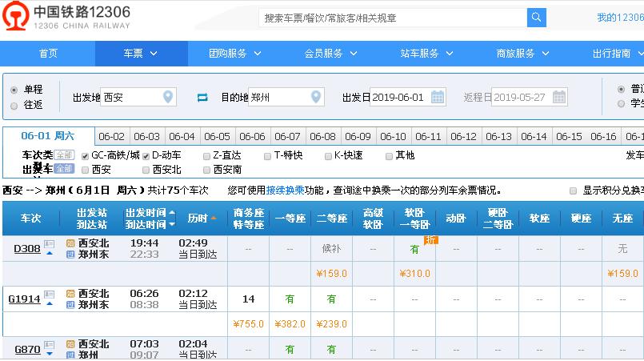
Task: Select the 06-12 date tab
Action: tap(464, 137)
